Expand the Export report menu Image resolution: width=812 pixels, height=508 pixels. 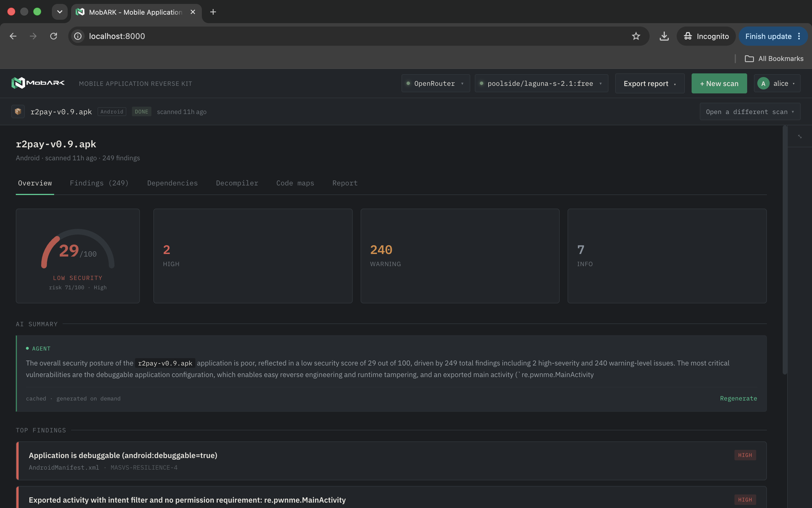(650, 83)
